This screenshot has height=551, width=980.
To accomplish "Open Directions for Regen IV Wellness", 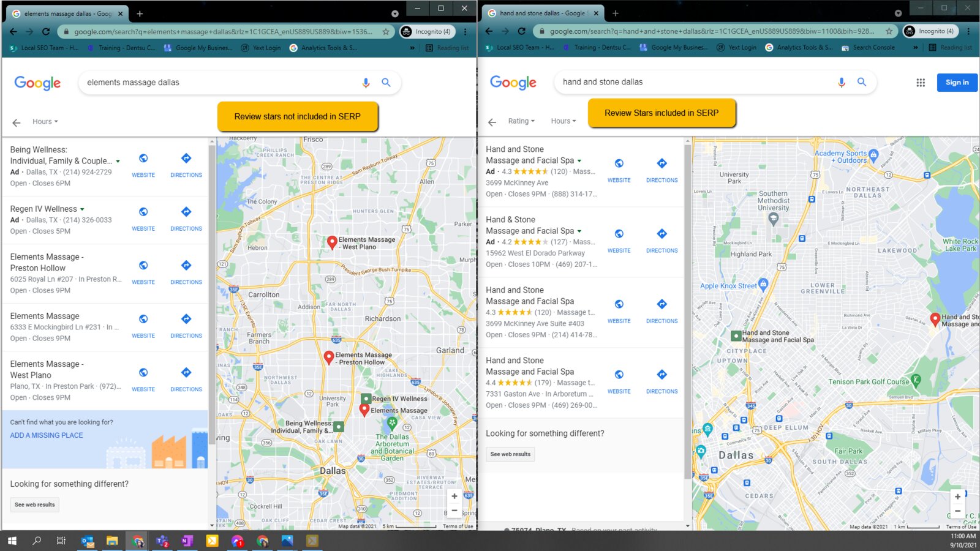I will click(186, 212).
